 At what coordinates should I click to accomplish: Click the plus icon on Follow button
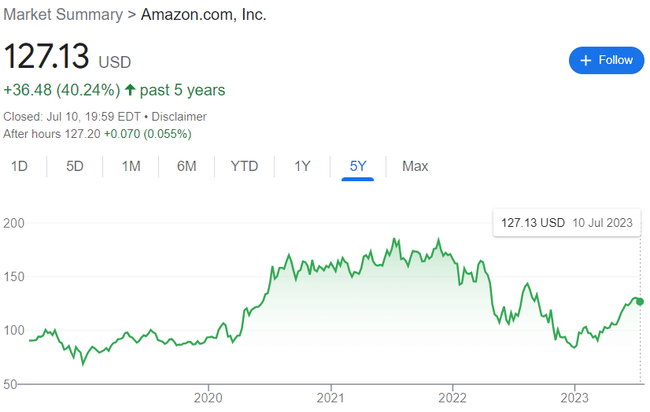click(x=585, y=60)
